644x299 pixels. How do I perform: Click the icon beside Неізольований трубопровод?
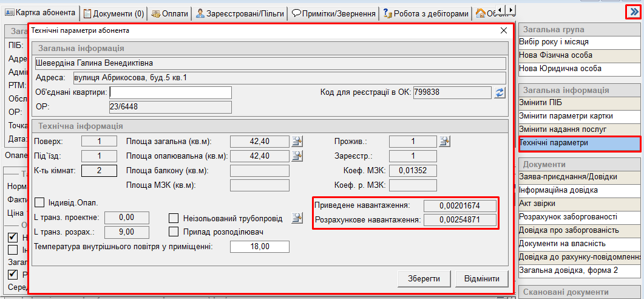pos(297,218)
